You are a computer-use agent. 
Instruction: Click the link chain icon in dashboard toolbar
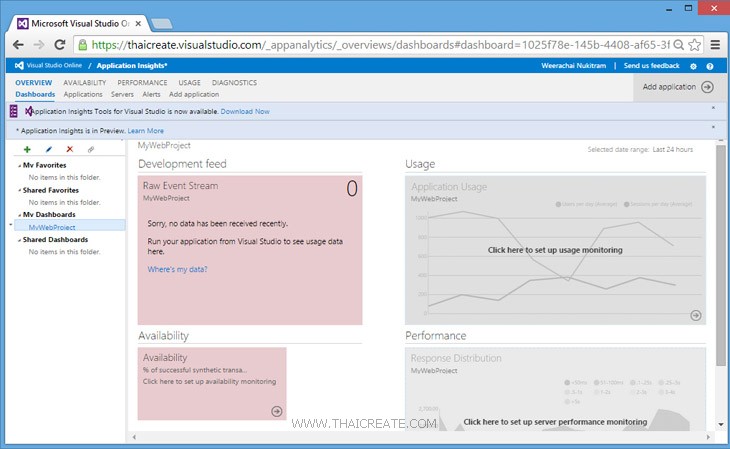[x=91, y=149]
